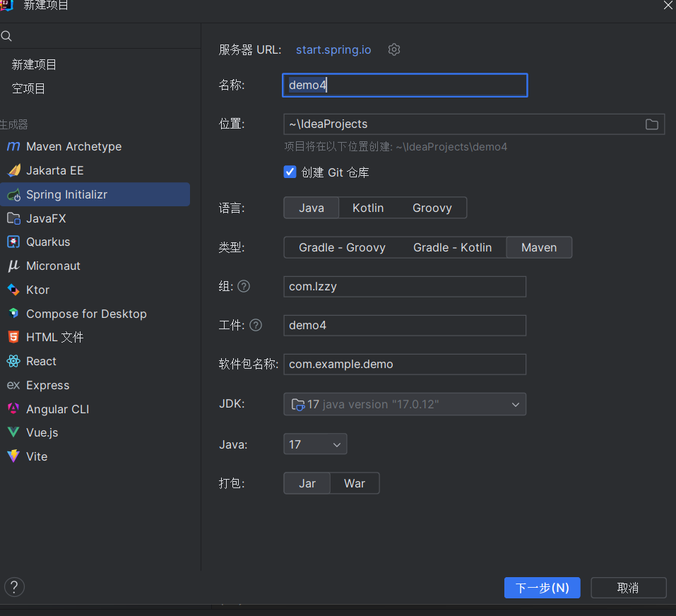Click the Ktor icon
Screen dimensions: 676x616
14,290
